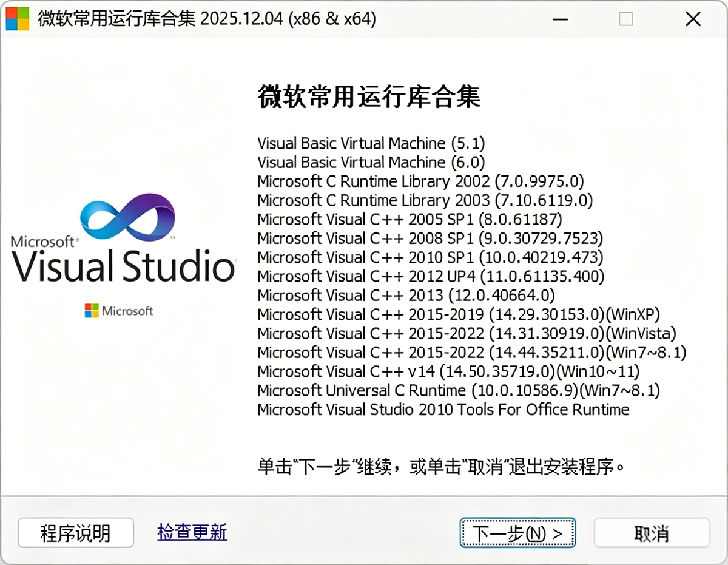
Task: Click Microsoft Visual C++ 2012 UP4 line
Action: click(431, 277)
